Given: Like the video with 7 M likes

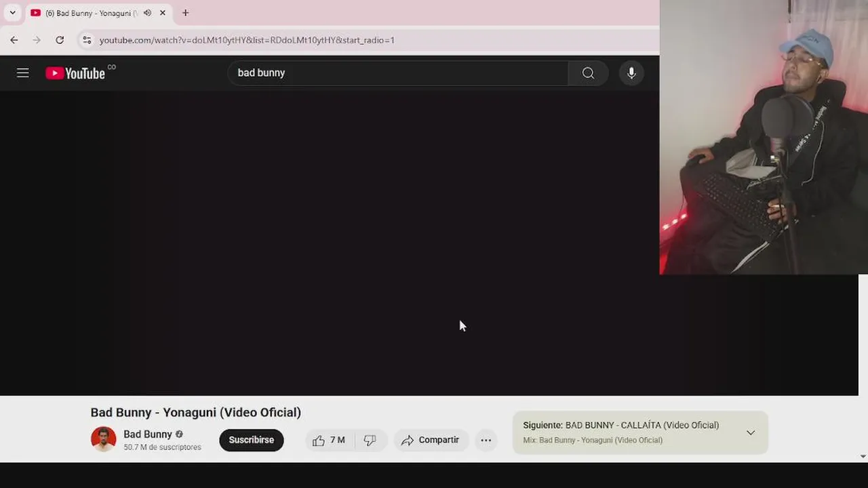Looking at the screenshot, I should click(329, 440).
